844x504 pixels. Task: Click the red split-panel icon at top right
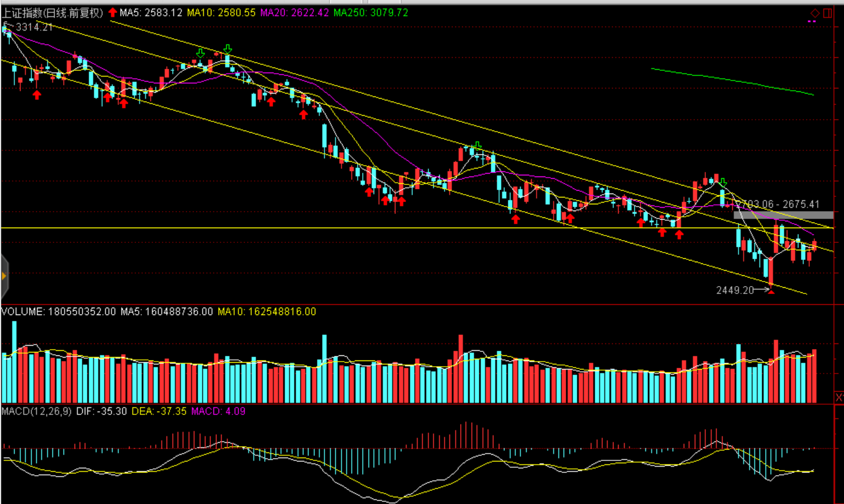[x=828, y=12]
